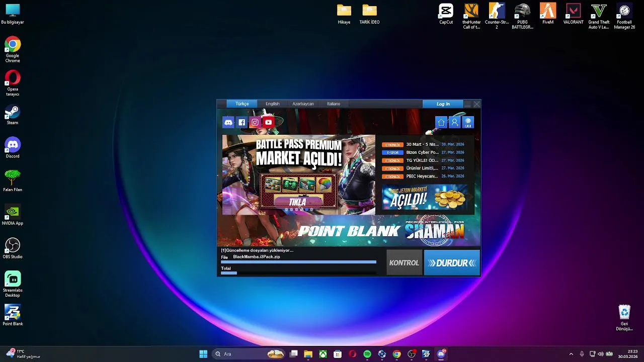The image size is (644, 362).
Task: Select the CapCut desktop icon
Action: [446, 14]
